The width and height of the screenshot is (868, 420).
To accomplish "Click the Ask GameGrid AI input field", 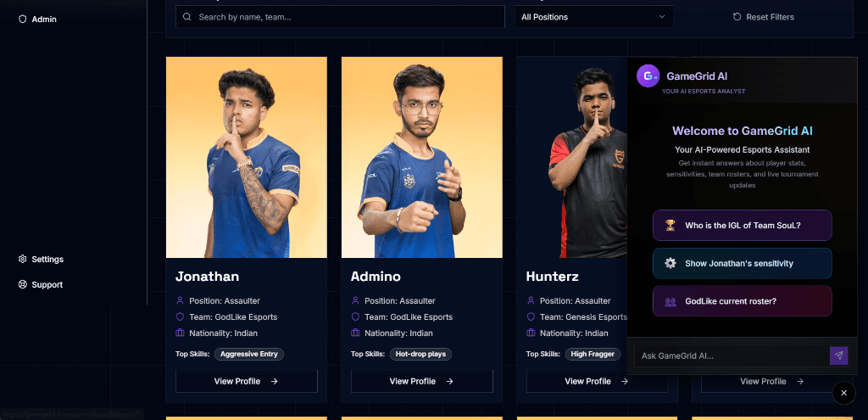I will click(x=732, y=356).
